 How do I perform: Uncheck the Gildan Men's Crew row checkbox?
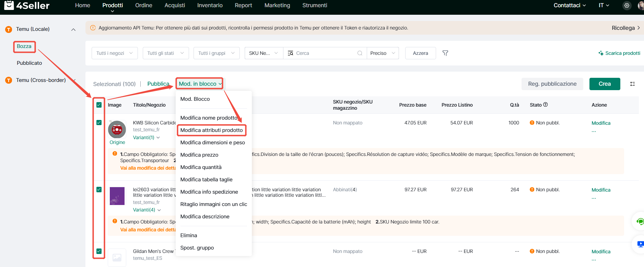99,251
